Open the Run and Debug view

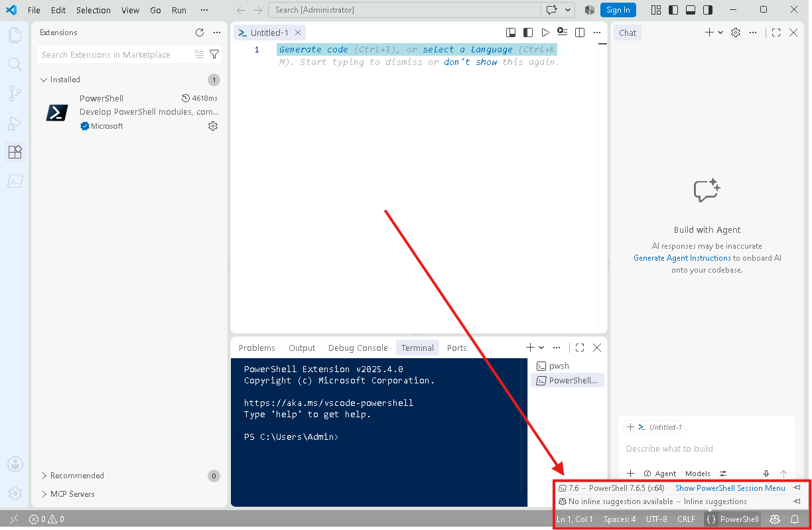[x=15, y=123]
